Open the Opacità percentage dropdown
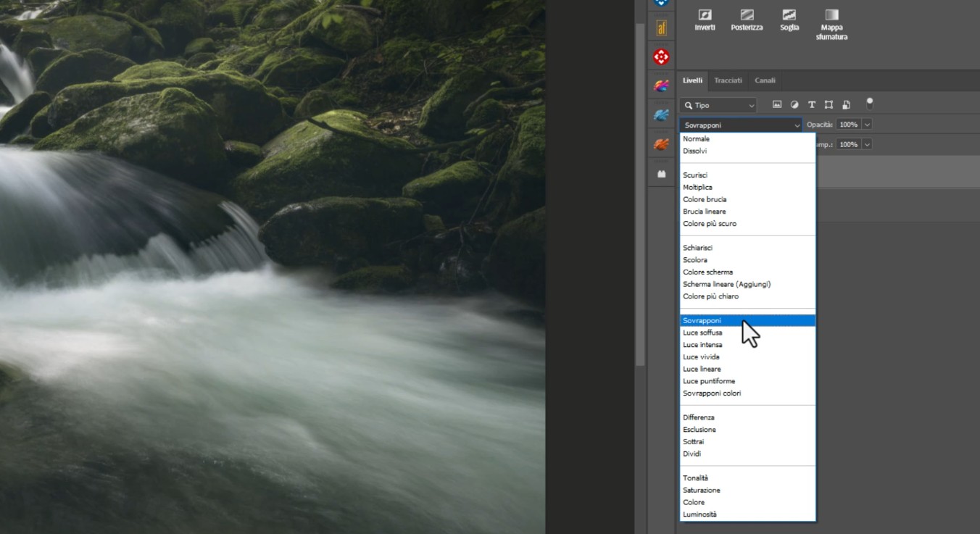Screen dimensions: 980x534 [x=867, y=124]
